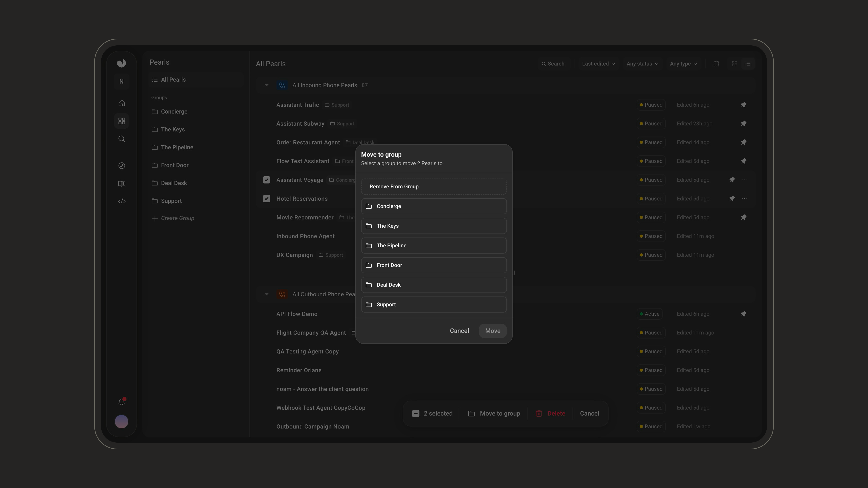
Task: Open The Keys group in sidebar
Action: click(x=196, y=129)
